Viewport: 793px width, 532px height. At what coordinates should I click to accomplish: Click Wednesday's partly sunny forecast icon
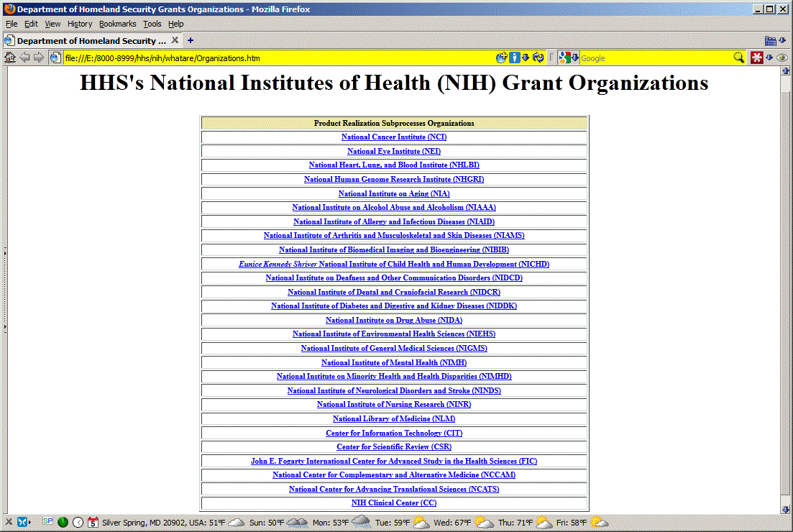483,523
